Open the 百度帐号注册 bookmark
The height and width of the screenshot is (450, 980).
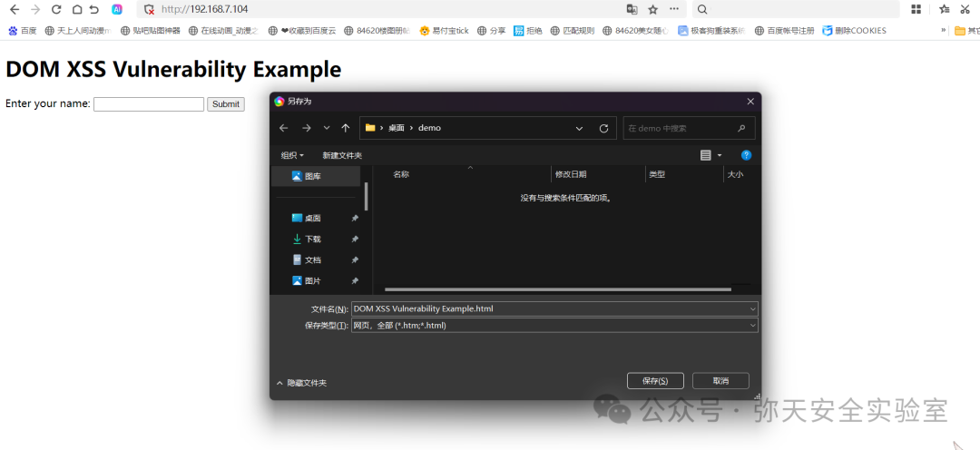[x=784, y=30]
